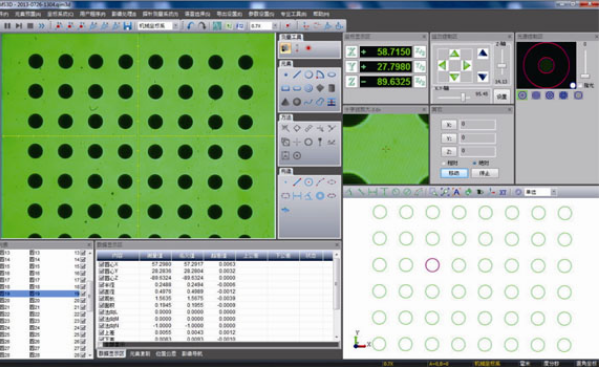Select the right radio button above the move button
Image resolution: width=600 pixels, height=367 pixels.
tap(475, 163)
